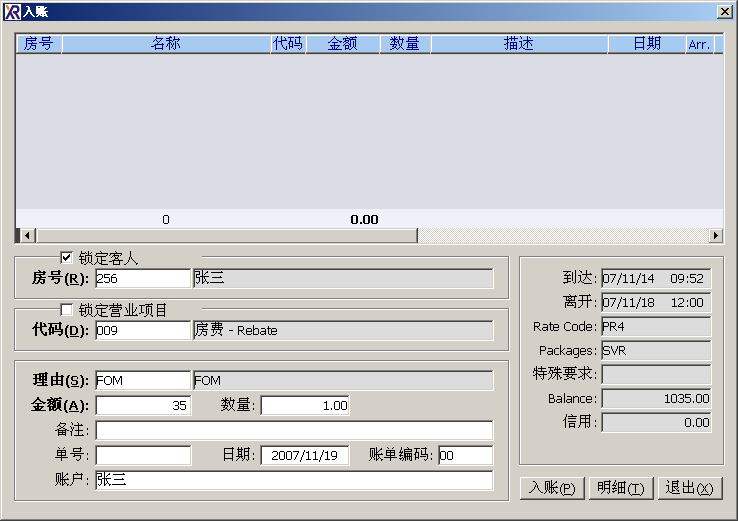Click the application icon in title bar

click(x=12, y=12)
